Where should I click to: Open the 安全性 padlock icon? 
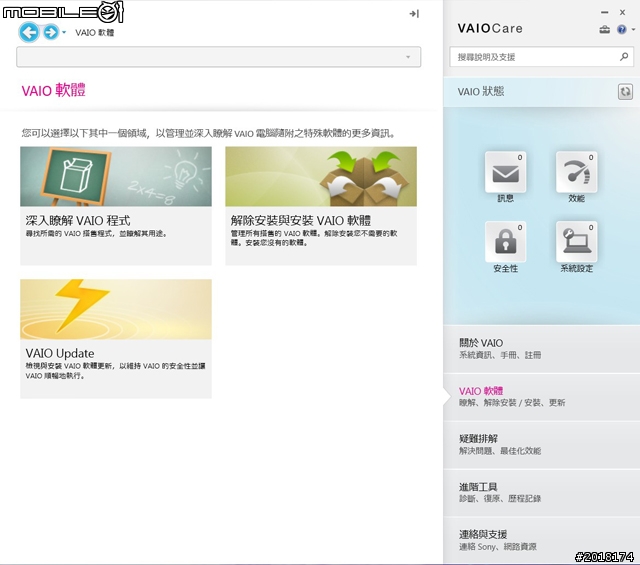pyautogui.click(x=505, y=242)
